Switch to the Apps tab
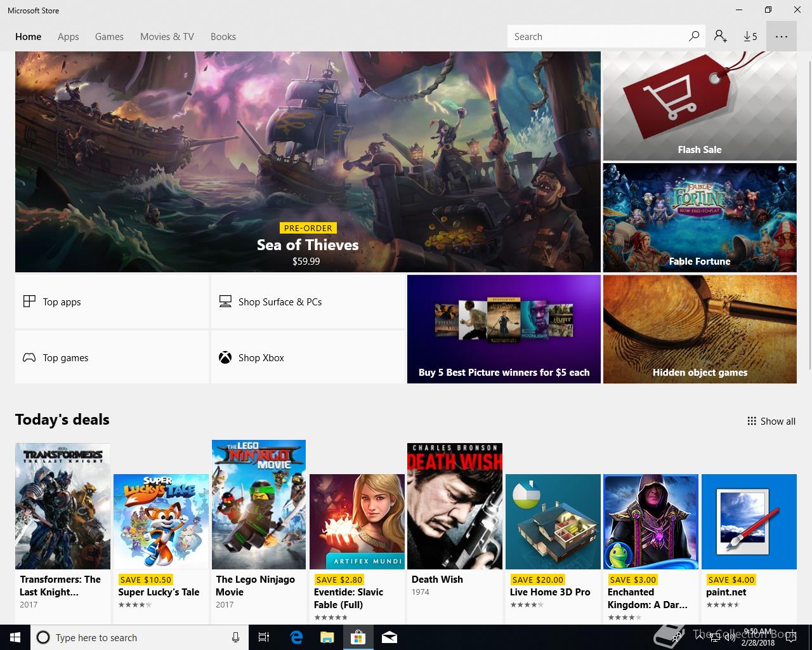The width and height of the screenshot is (812, 650). tap(69, 37)
